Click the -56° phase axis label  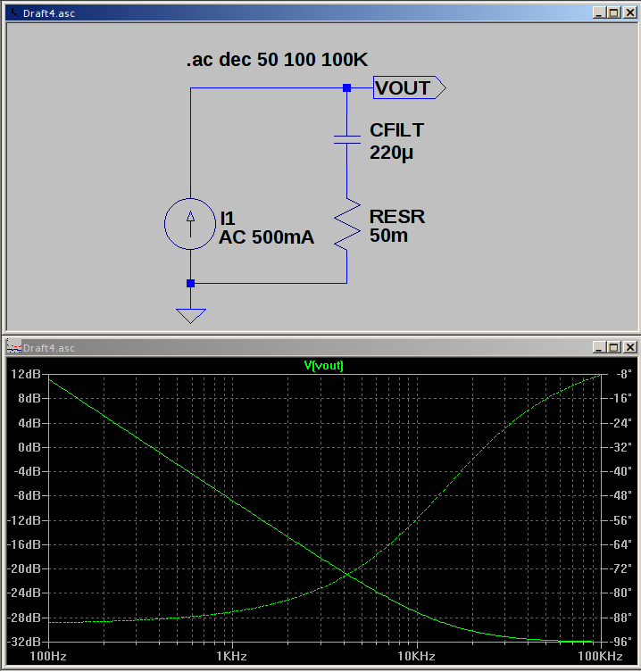tap(620, 520)
